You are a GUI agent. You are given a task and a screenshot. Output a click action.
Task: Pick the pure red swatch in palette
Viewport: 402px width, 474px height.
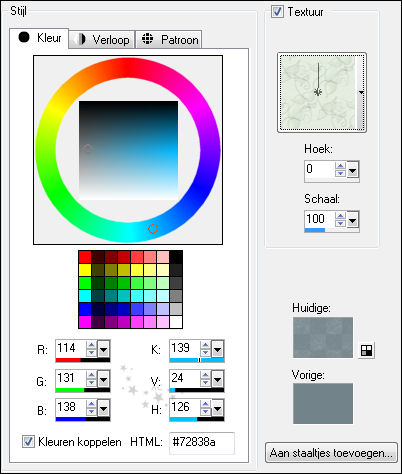(85, 257)
